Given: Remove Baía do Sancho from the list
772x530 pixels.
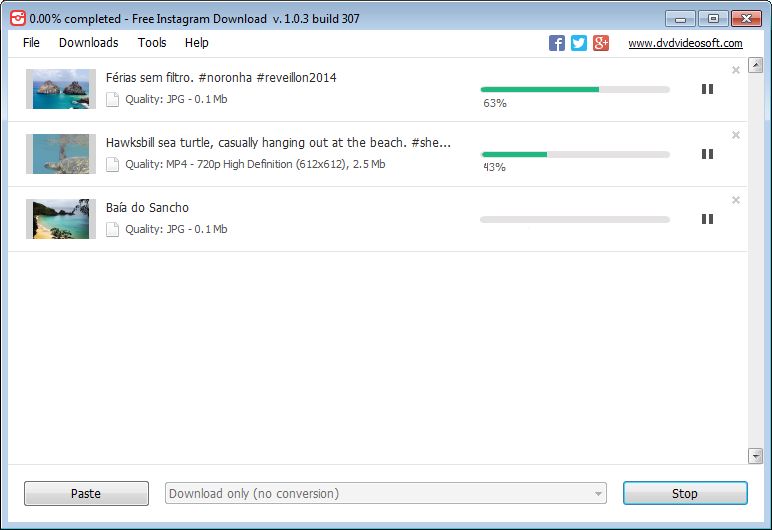Looking at the screenshot, I should click(x=736, y=200).
